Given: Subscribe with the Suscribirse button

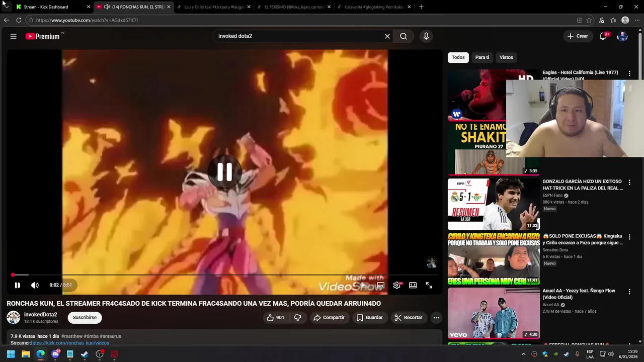Looking at the screenshot, I should [85, 318].
